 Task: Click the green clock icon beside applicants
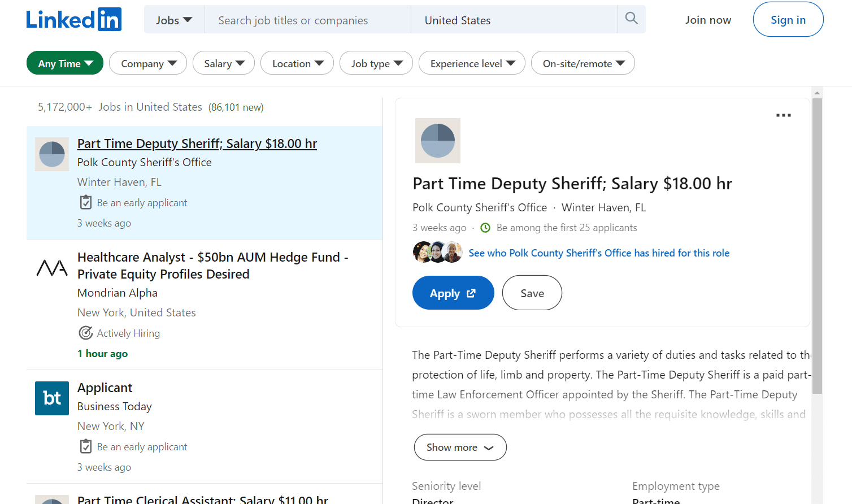click(x=485, y=228)
